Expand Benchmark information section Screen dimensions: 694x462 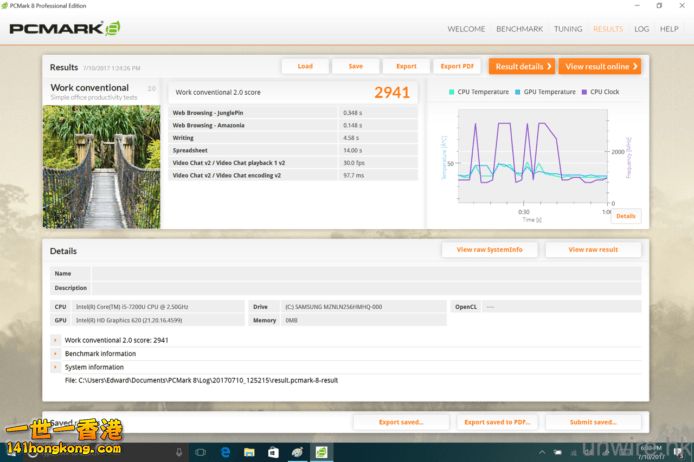point(55,354)
